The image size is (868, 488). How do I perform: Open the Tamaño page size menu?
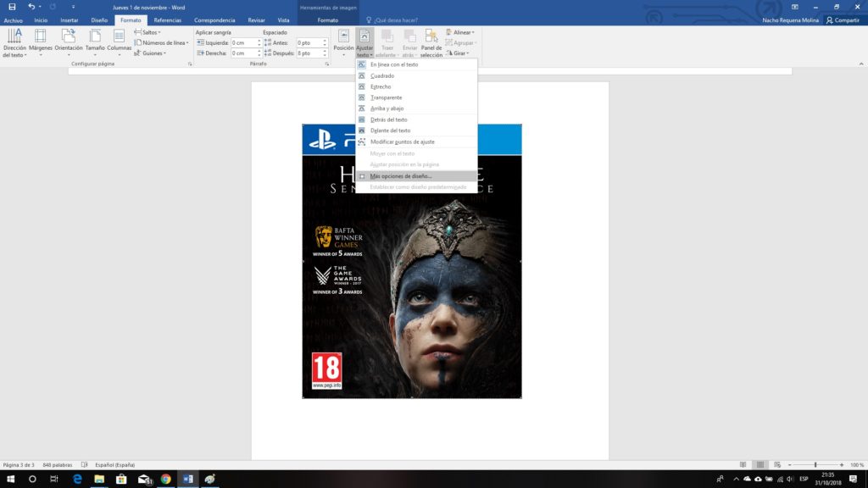95,41
